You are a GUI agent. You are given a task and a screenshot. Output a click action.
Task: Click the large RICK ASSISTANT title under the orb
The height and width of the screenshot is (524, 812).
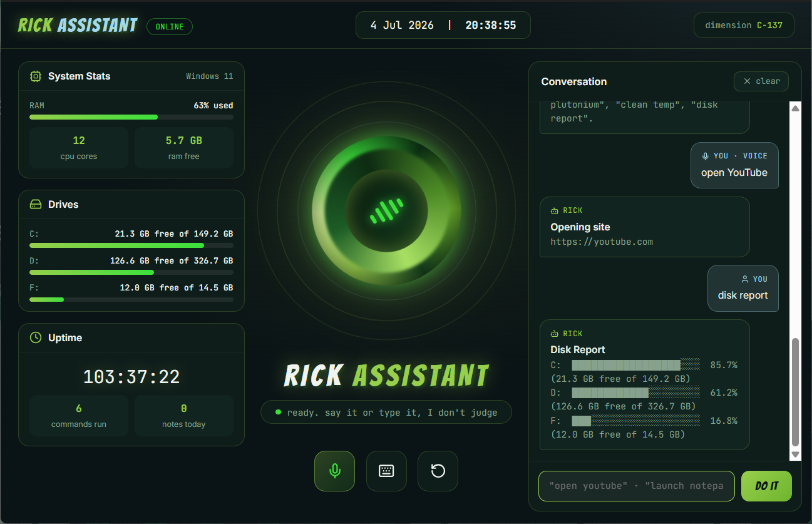[x=386, y=376]
